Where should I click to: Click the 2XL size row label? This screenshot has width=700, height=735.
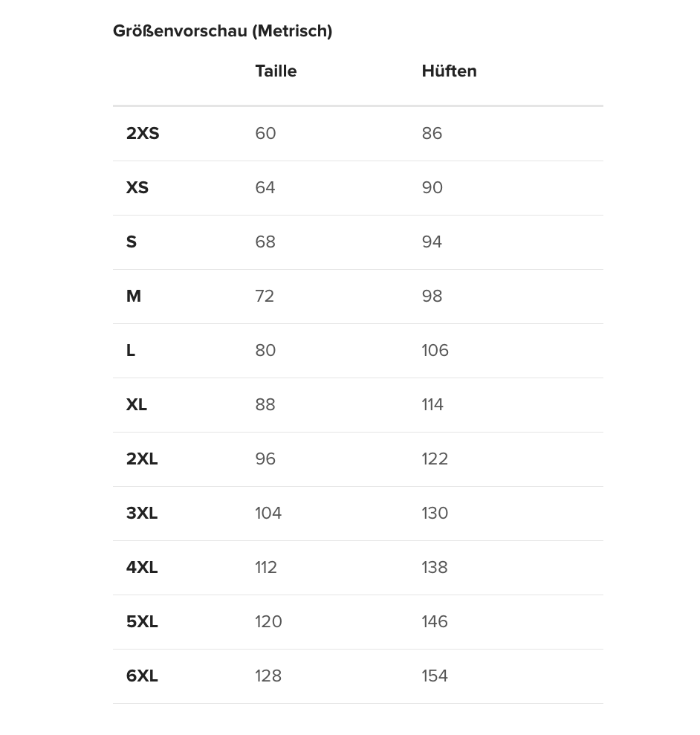[142, 459]
